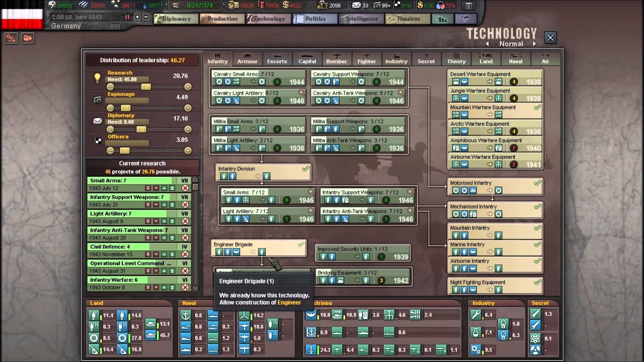This screenshot has width=644, height=362.
Task: Move Infantry Support Weapons to top of queue
Action: (172, 205)
